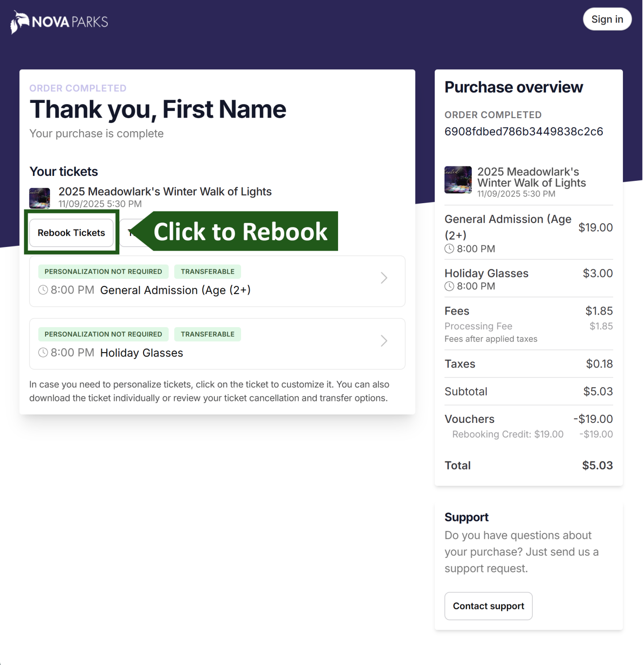Click the event thumbnail under Your tickets
This screenshot has height=665, width=644.
(40, 197)
